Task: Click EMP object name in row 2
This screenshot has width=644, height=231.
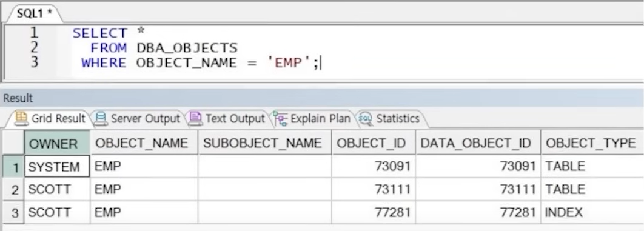Action: (144, 190)
